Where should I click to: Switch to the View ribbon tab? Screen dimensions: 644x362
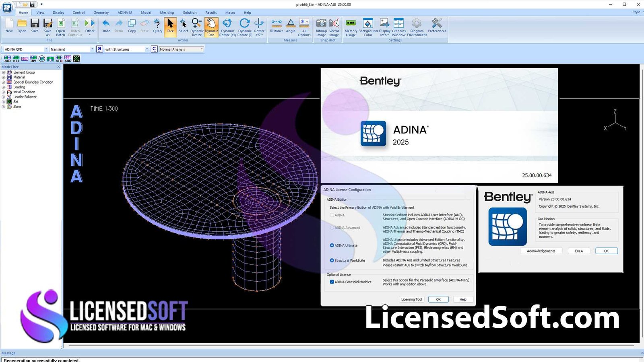coord(40,12)
